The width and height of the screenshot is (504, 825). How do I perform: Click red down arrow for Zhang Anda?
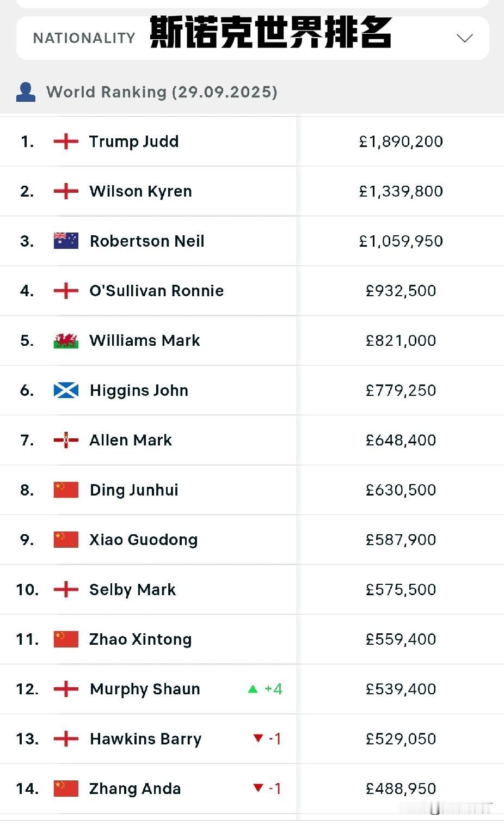(x=258, y=788)
